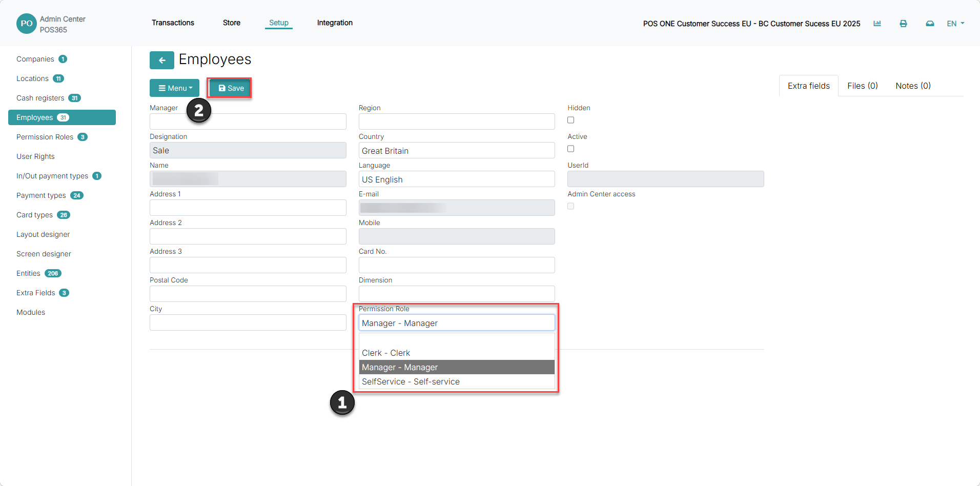Viewport: 980px width, 486px height.
Task: Select Employees in sidebar
Action: (x=62, y=117)
